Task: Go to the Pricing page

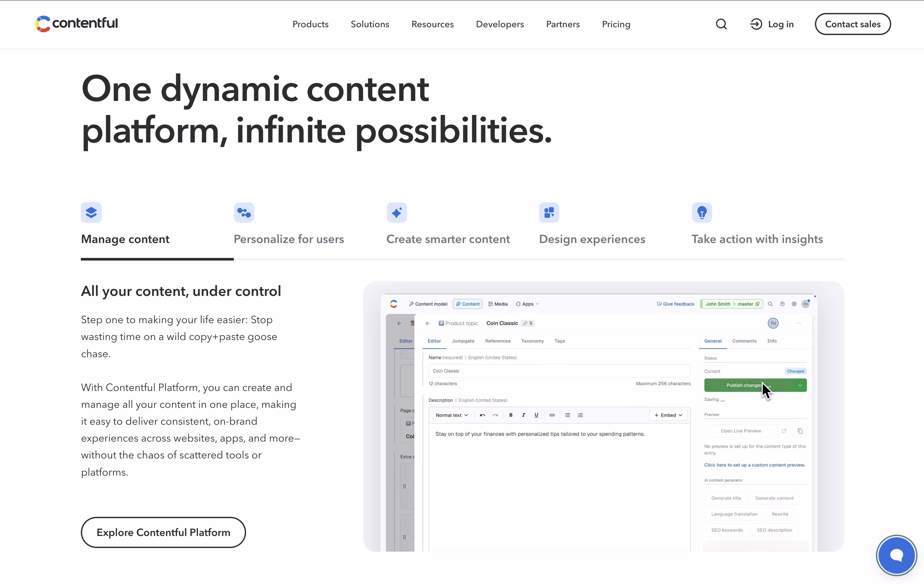Action: pos(616,24)
